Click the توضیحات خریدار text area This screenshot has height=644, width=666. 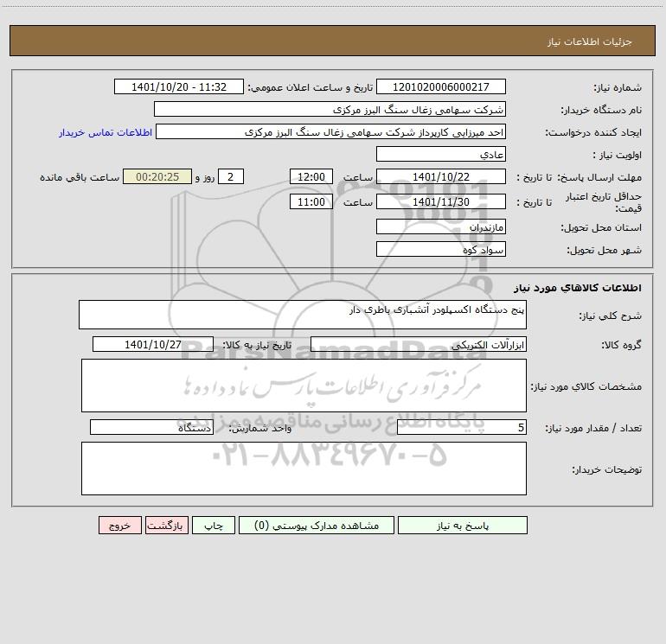click(304, 469)
